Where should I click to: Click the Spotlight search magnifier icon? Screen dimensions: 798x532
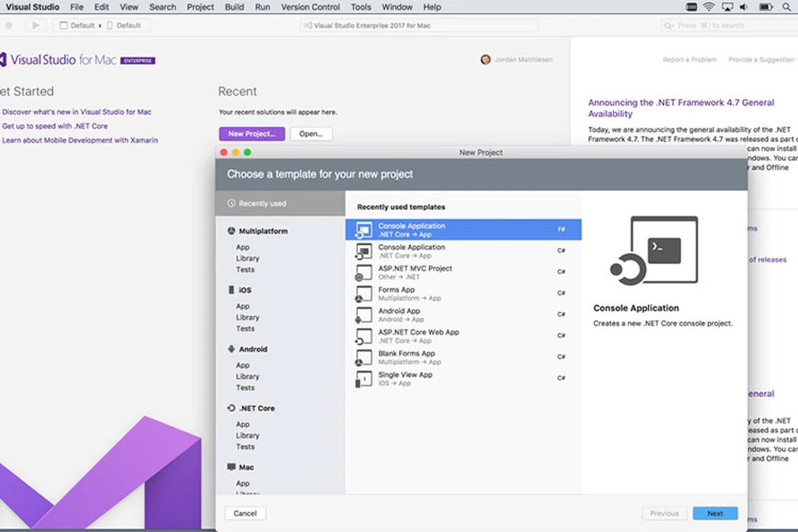786,7
